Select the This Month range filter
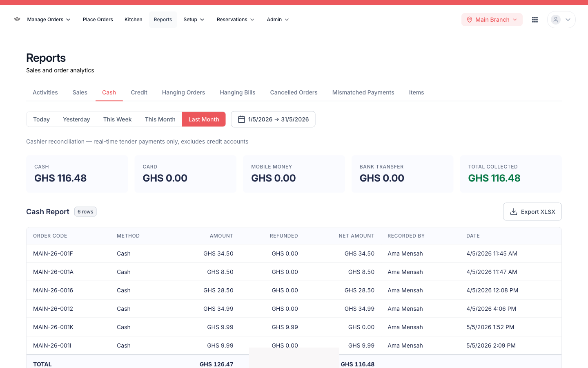The height and width of the screenshot is (368, 588). click(160, 119)
